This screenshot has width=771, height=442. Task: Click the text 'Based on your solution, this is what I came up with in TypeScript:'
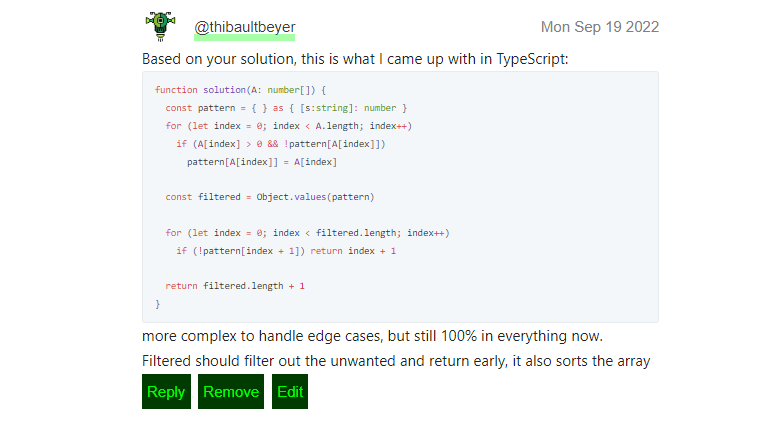coord(355,59)
